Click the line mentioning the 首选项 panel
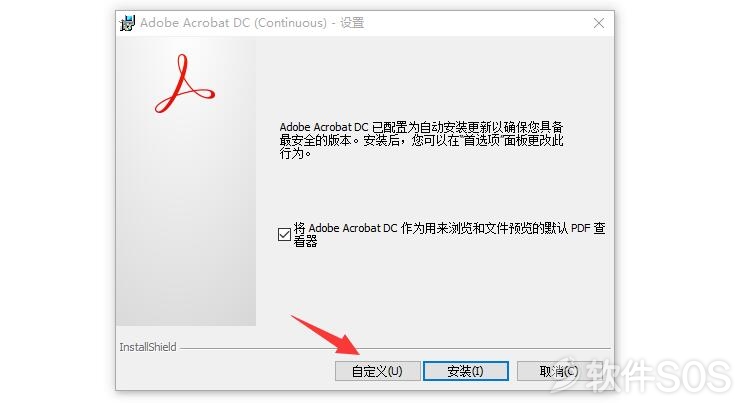The image size is (744, 403). tap(421, 140)
